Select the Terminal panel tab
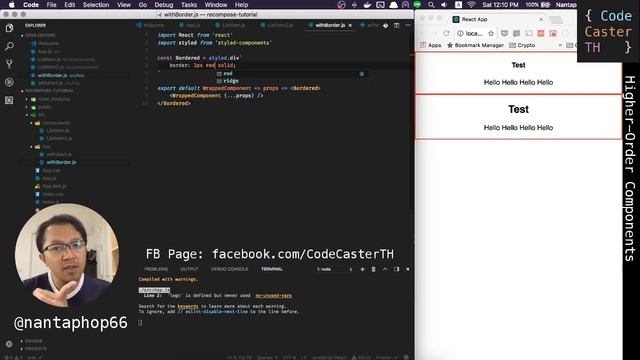This screenshot has height=360, width=640. click(272, 269)
